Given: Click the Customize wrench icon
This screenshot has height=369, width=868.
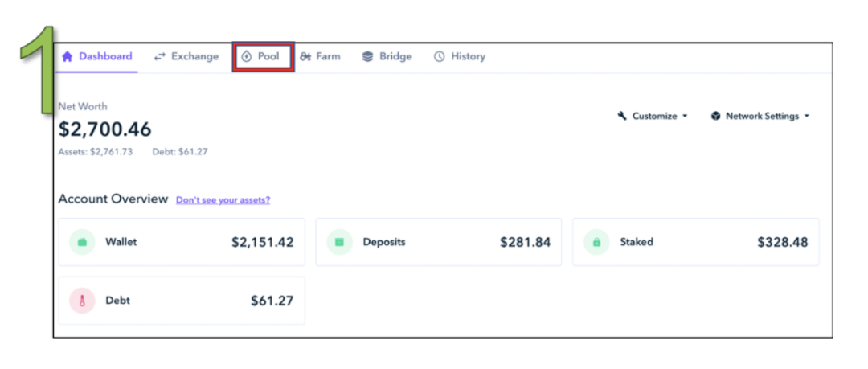Looking at the screenshot, I should point(622,116).
